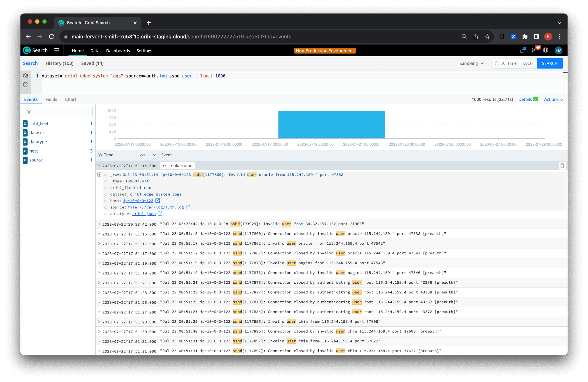Screen dimensions: 588x382
Task: Click the blue histogram bar
Action: pyautogui.click(x=331, y=124)
